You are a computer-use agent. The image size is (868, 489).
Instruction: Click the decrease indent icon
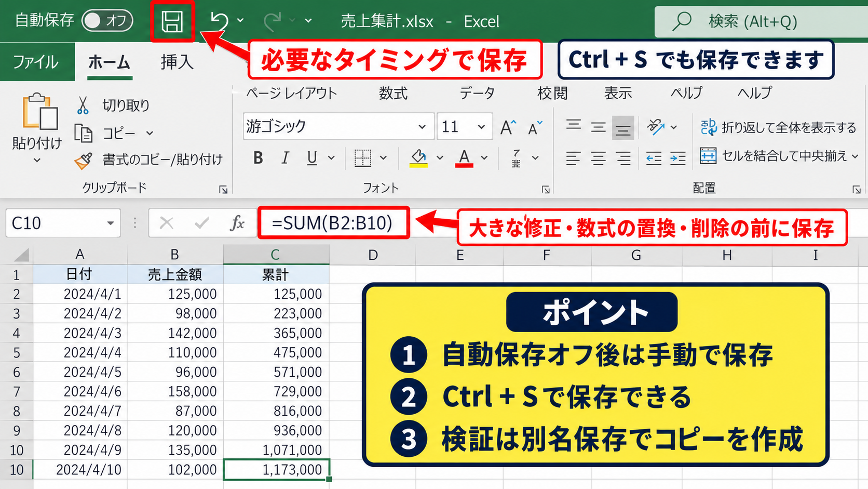tap(654, 158)
